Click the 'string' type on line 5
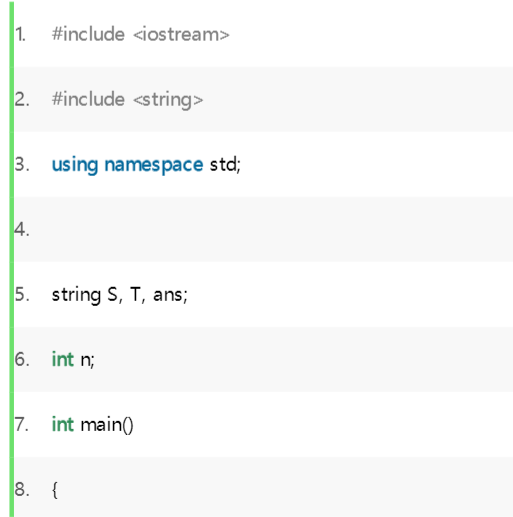This screenshot has height=517, width=513. coord(76,295)
